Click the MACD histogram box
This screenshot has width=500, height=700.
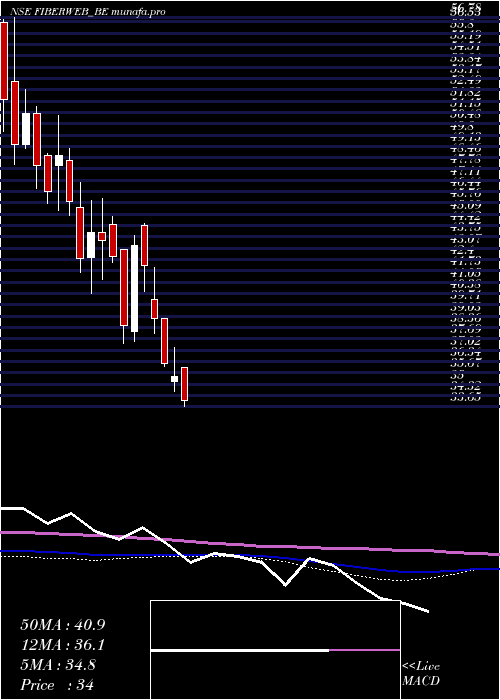pyautogui.click(x=275, y=650)
